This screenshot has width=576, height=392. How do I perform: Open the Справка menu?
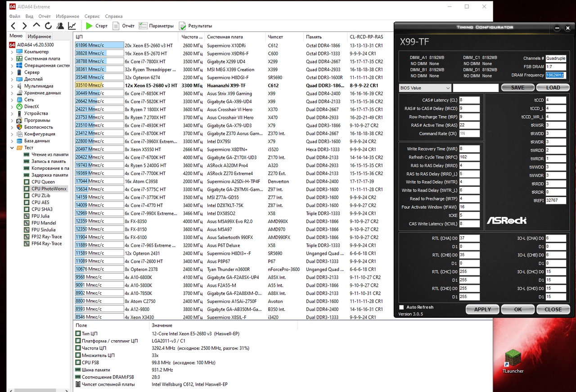(113, 16)
